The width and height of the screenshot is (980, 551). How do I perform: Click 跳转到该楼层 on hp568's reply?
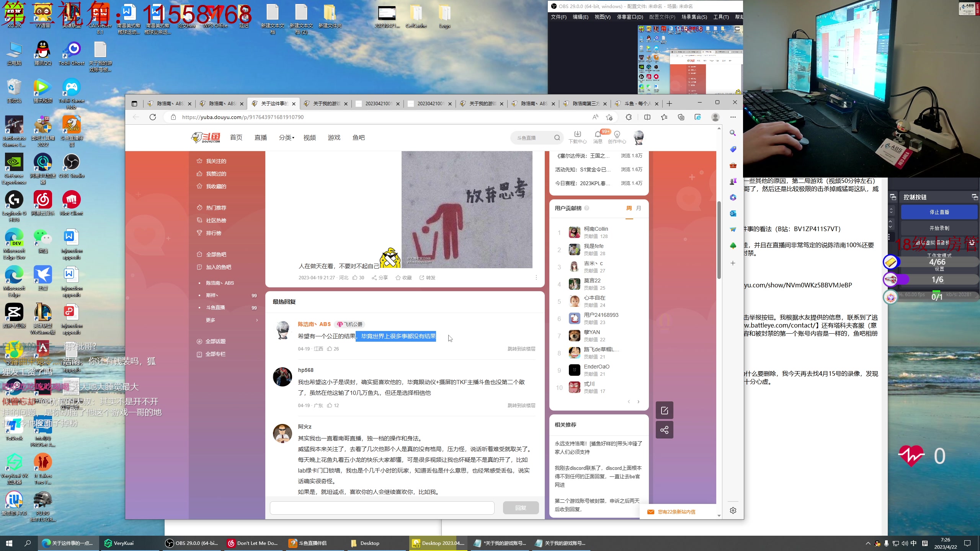tap(521, 405)
